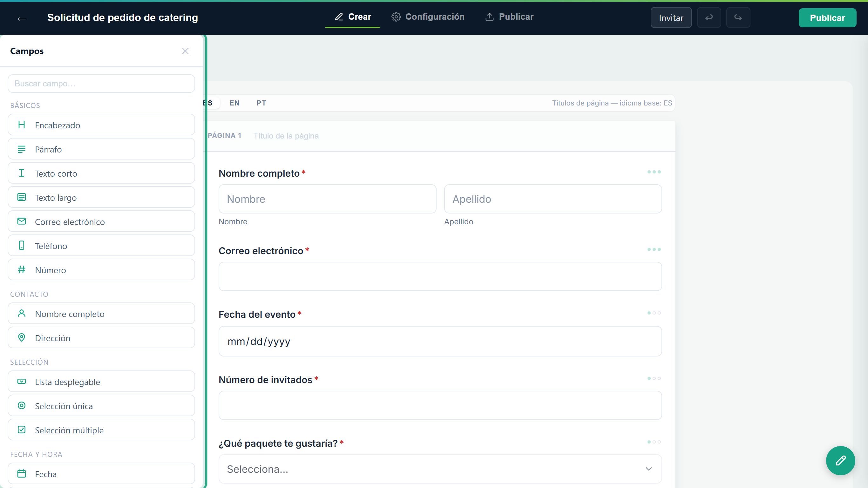This screenshot has width=868, height=488.
Task: Click the Fecha del evento date input
Action: [440, 342]
